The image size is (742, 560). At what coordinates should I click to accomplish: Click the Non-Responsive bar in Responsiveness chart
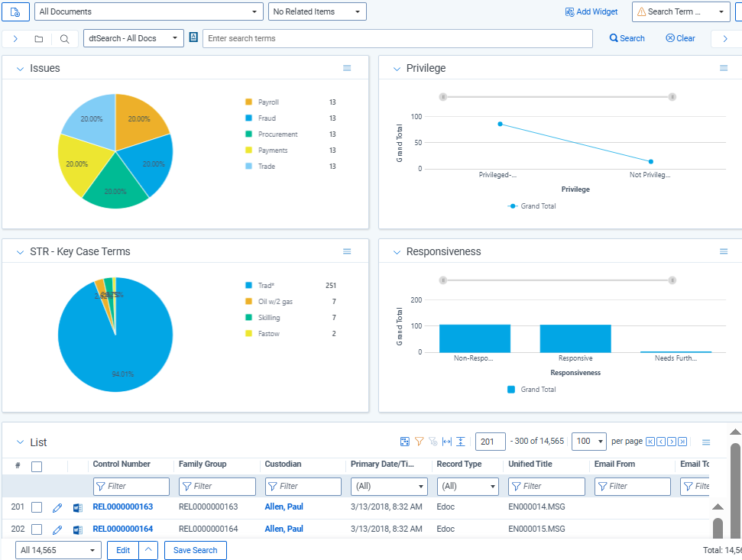475,338
